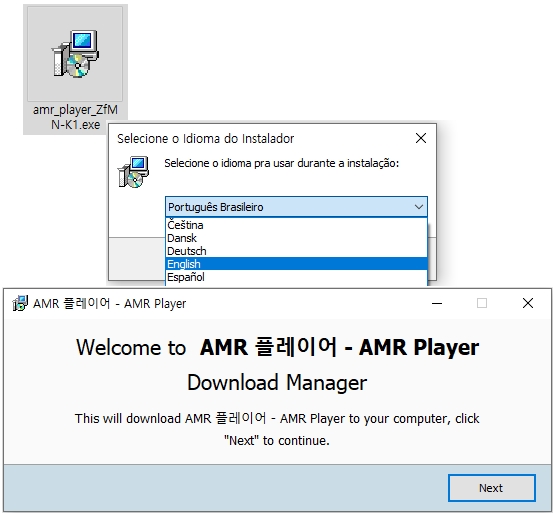Choose Čeština from the language list

point(296,225)
